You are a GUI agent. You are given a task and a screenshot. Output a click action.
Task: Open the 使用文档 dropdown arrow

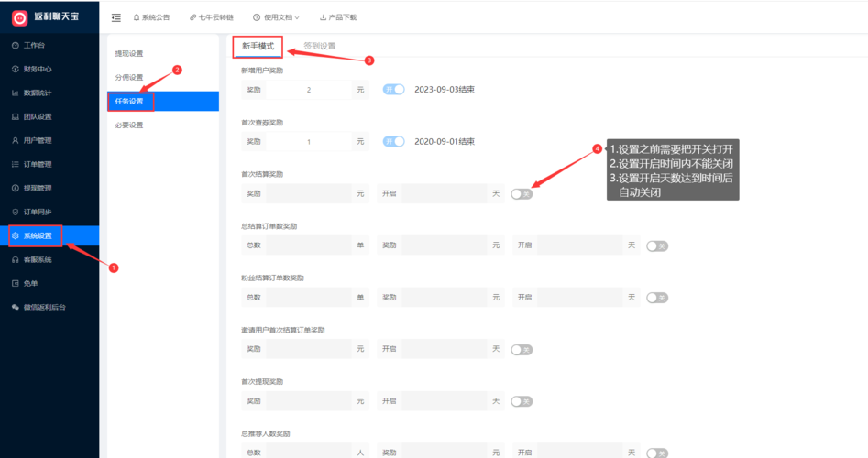point(297,17)
